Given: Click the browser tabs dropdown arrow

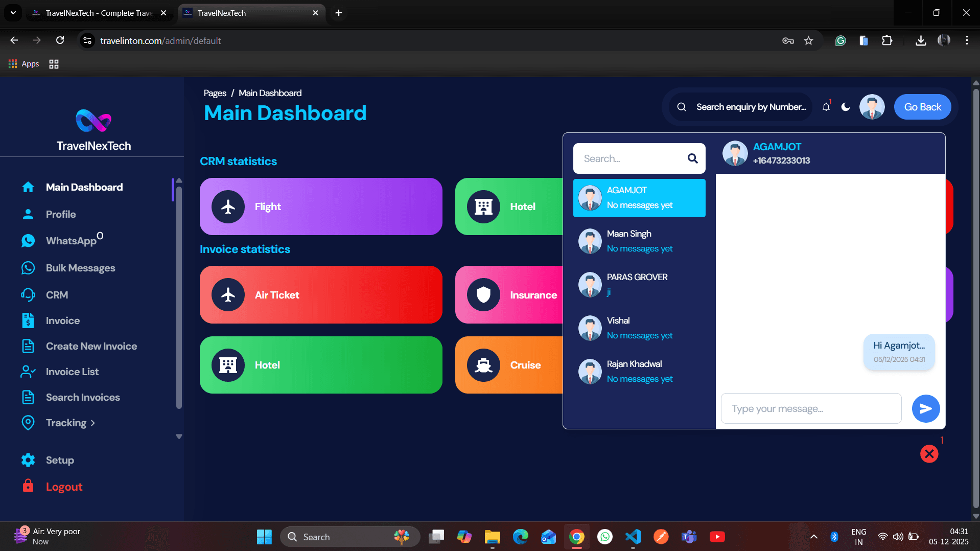Looking at the screenshot, I should [13, 13].
